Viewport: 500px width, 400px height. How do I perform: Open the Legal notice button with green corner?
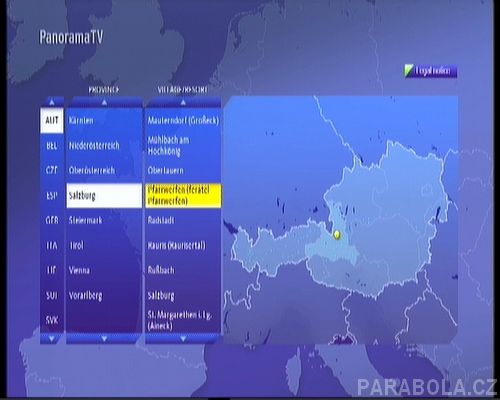point(430,71)
